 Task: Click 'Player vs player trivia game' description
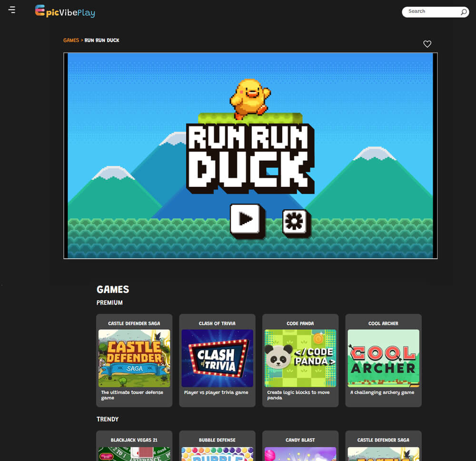tap(216, 392)
